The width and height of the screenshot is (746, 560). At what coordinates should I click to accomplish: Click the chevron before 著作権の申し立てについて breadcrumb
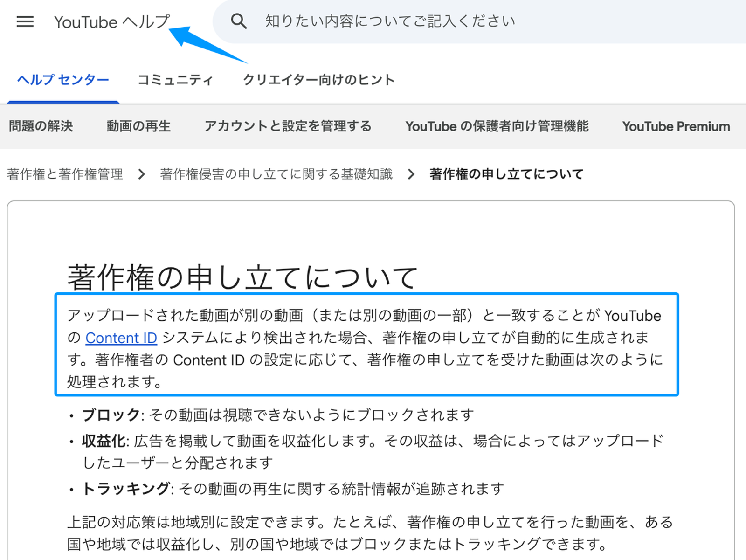point(411,174)
